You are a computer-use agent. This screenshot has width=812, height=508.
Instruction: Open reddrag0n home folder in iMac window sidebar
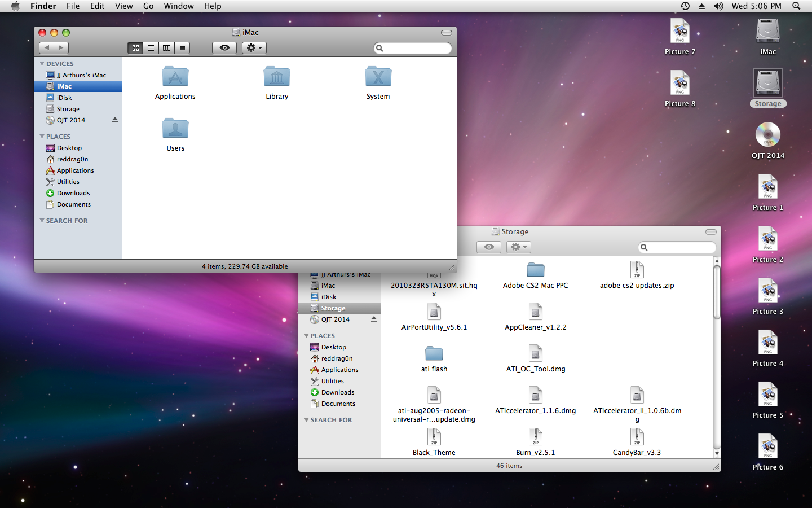(78, 159)
